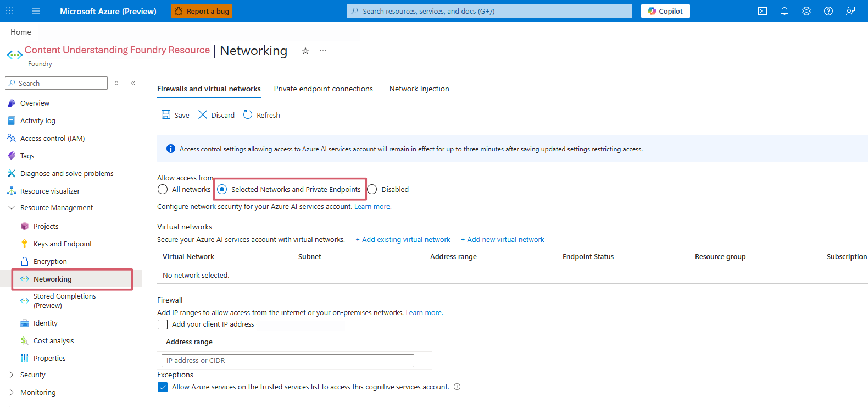
Task: Open Identity in the sidebar
Action: tap(45, 323)
